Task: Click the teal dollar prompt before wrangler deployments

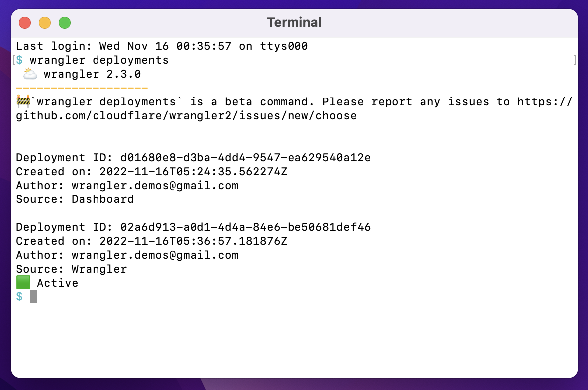Action: (x=19, y=60)
